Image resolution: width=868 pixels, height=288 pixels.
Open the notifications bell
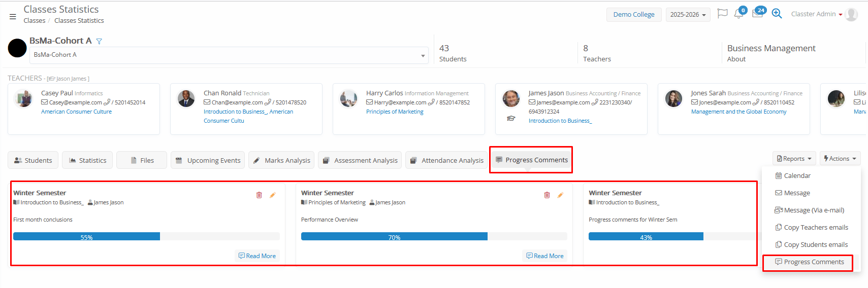coord(738,14)
